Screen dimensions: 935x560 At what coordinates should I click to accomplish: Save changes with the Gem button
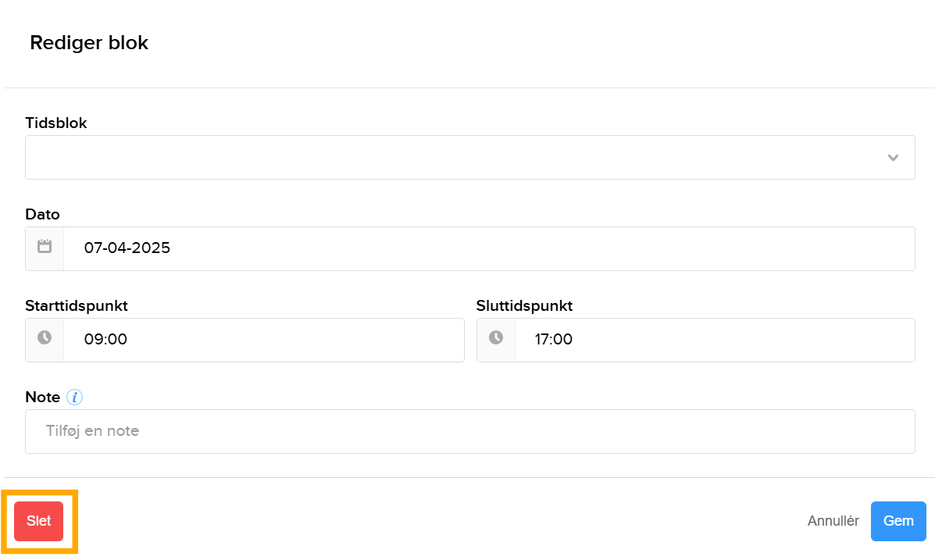(x=898, y=521)
